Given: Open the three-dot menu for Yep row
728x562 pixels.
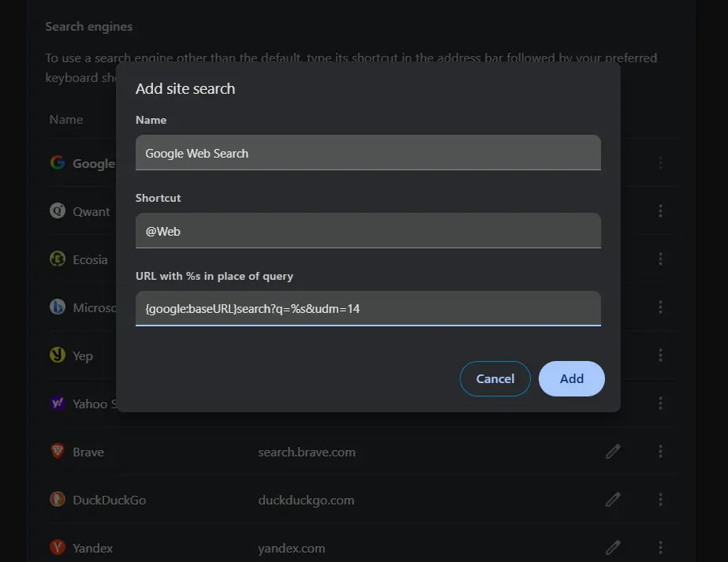Looking at the screenshot, I should point(660,355).
